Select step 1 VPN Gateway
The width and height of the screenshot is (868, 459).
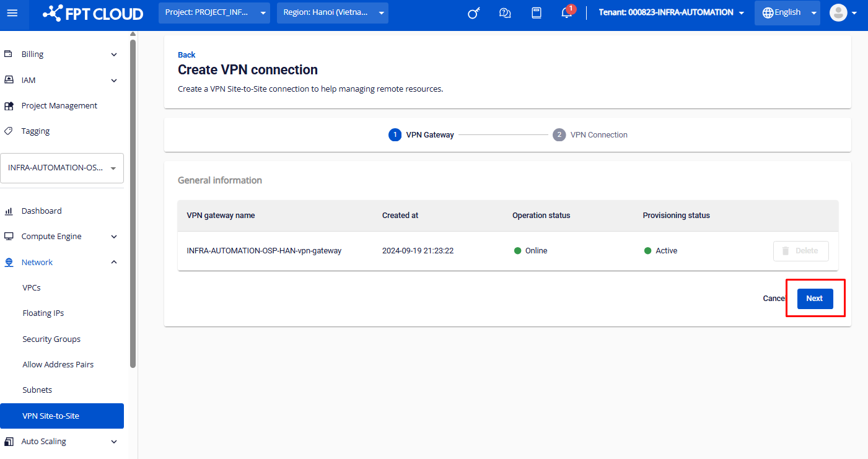421,135
